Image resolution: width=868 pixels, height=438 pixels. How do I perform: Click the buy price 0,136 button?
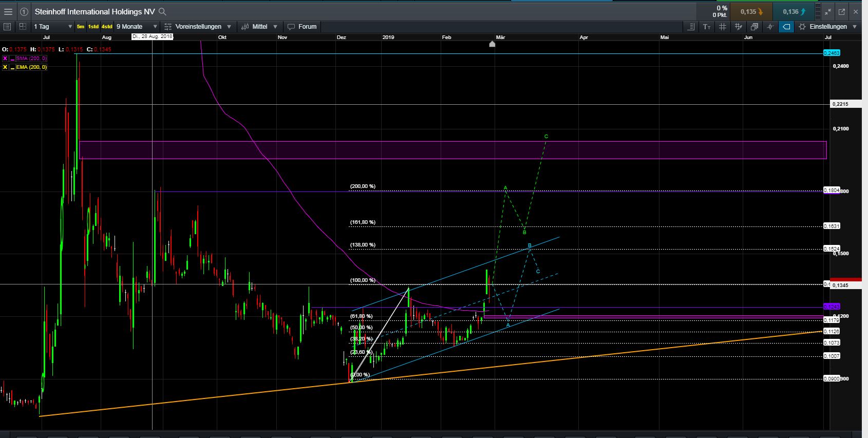tap(794, 12)
